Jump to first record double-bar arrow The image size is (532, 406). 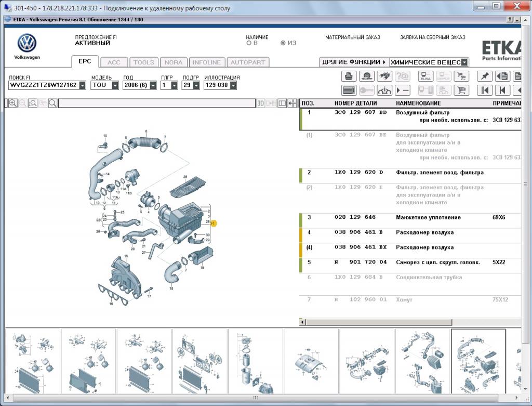click(x=485, y=90)
